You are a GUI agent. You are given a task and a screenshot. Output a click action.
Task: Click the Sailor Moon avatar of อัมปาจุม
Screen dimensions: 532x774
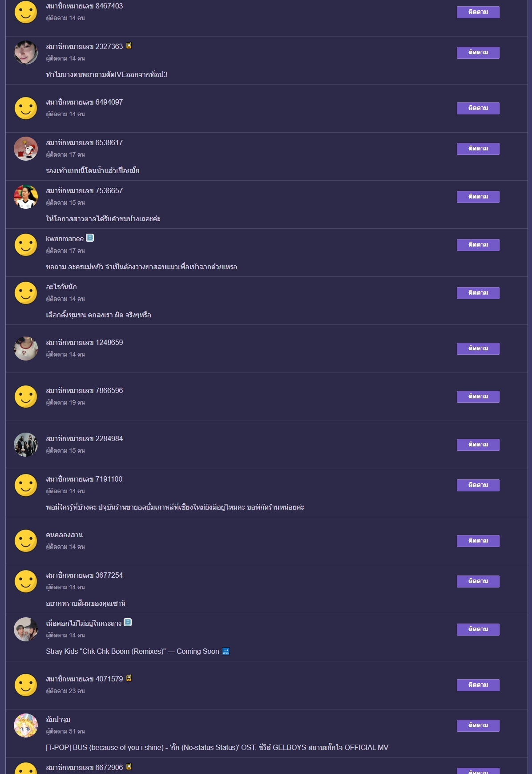pyautogui.click(x=26, y=725)
